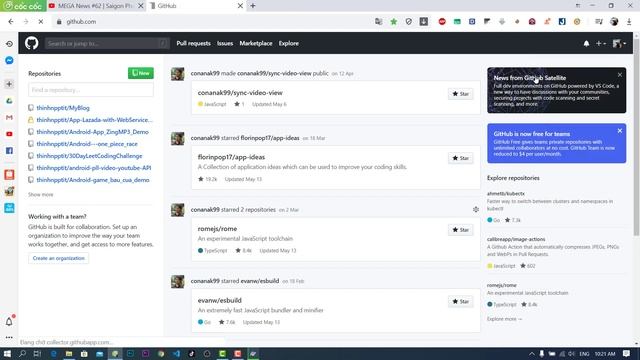Open Gmail in the browser sidebar
The height and width of the screenshot is (360, 640).
pos(9,118)
